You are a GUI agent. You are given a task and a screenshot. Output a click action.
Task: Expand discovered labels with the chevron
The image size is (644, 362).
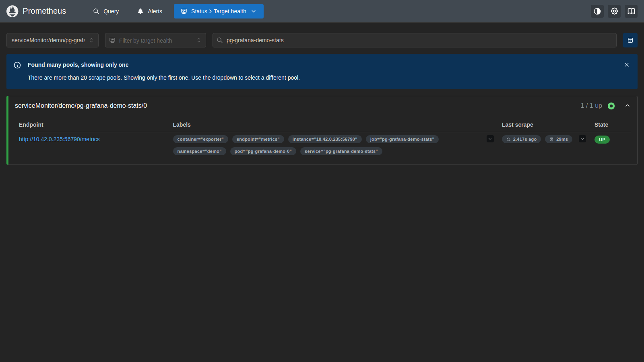pyautogui.click(x=490, y=139)
